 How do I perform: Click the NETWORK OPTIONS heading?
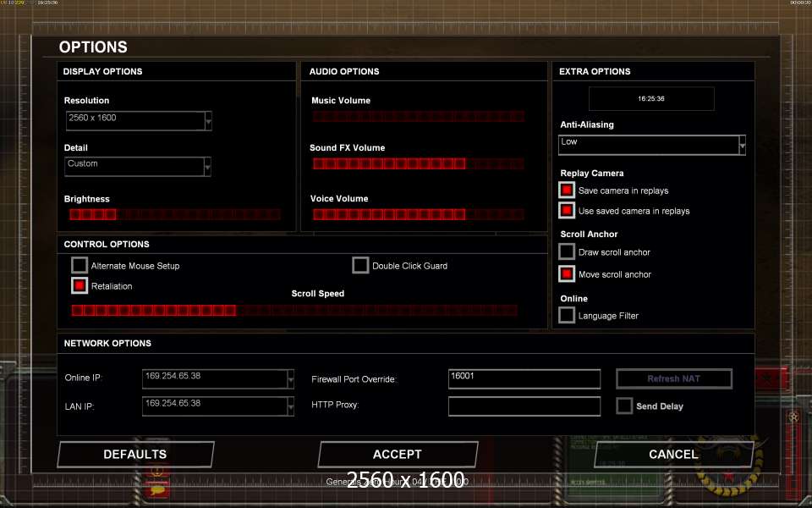(x=107, y=343)
